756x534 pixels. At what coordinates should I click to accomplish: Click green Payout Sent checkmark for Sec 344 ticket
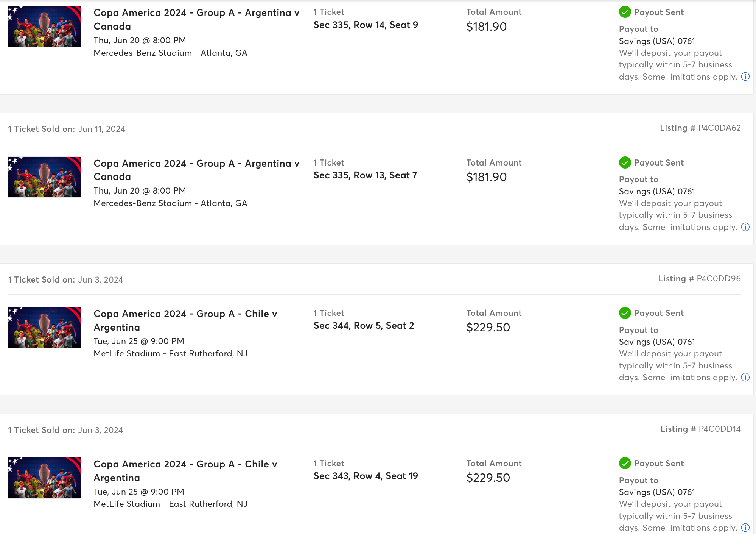point(625,313)
